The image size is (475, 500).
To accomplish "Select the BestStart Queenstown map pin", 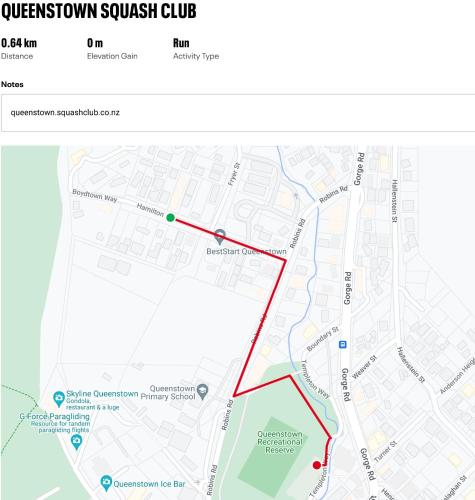I will (219, 236).
